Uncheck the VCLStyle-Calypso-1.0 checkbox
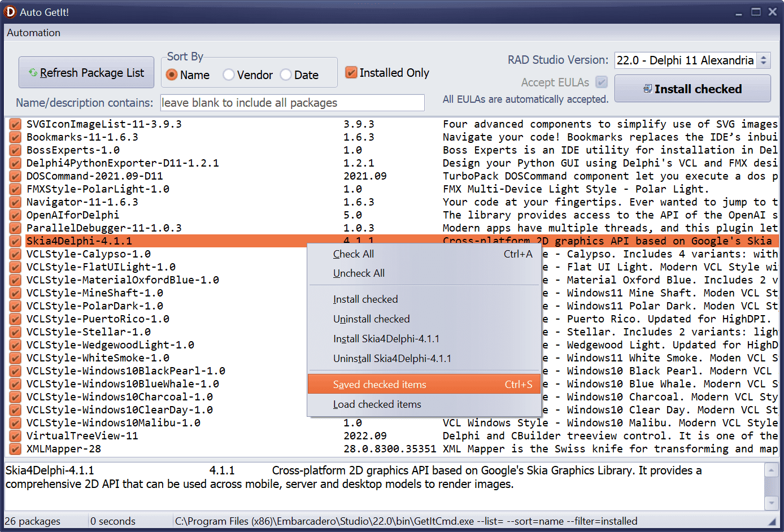 pyautogui.click(x=16, y=254)
